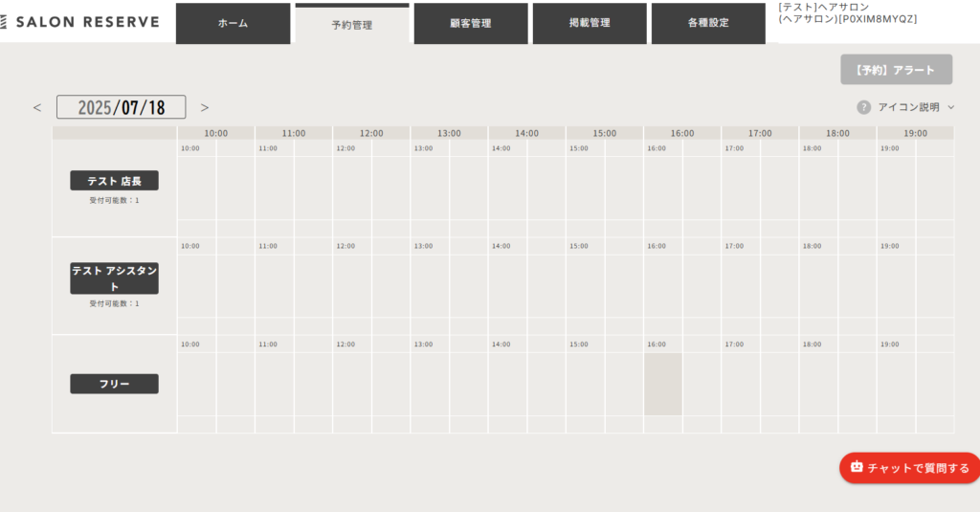Click the 13:00 slot for テスト 店長
The height and width of the screenshot is (512, 980).
click(x=430, y=188)
